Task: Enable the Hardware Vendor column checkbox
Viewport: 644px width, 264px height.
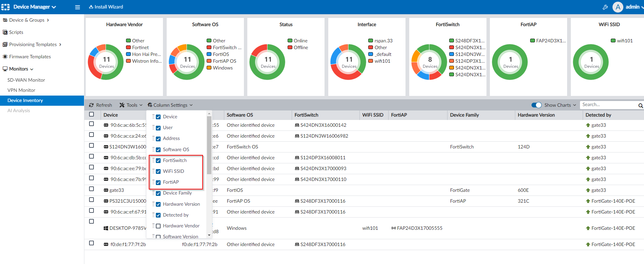Action: coord(158,226)
